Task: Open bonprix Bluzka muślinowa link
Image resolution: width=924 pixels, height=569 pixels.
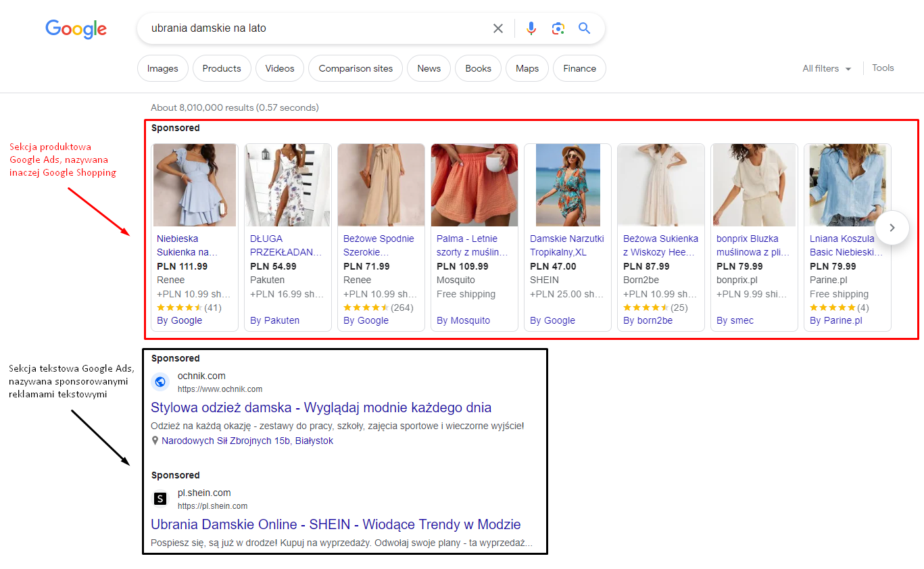Action: coord(752,245)
